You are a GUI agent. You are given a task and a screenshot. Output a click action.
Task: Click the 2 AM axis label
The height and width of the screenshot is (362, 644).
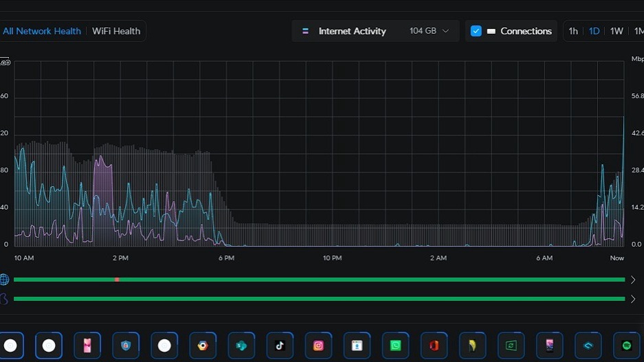point(438,258)
